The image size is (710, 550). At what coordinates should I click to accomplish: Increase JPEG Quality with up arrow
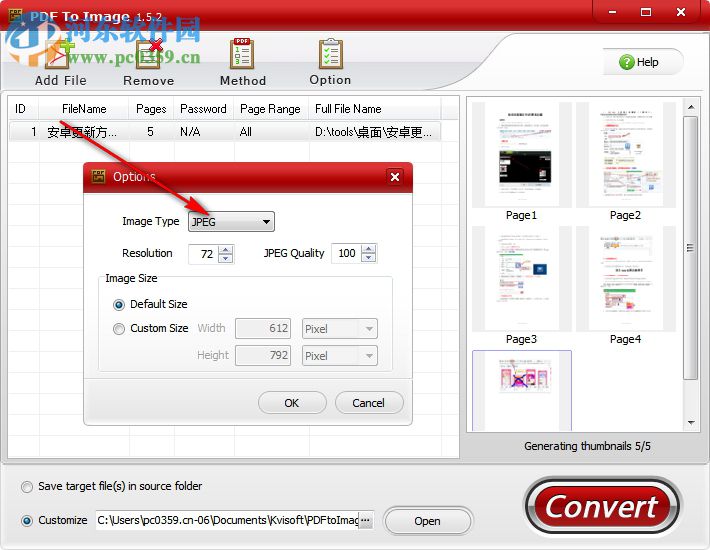(369, 249)
